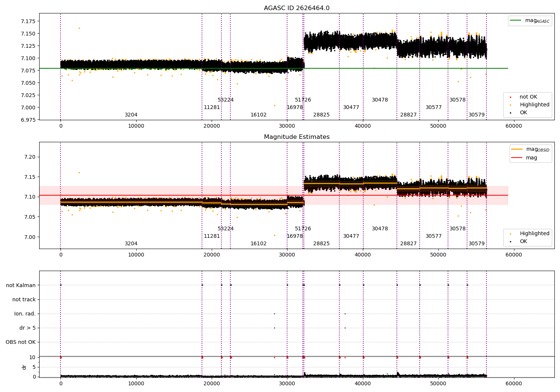Click the 'Ion. rad.' row label
Screen dimensions: 560x392
pyautogui.click(x=25, y=314)
